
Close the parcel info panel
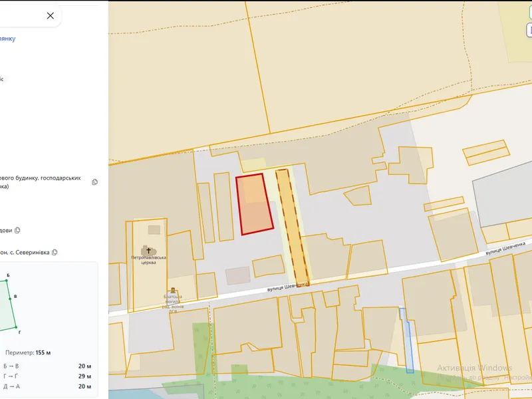coord(51,15)
